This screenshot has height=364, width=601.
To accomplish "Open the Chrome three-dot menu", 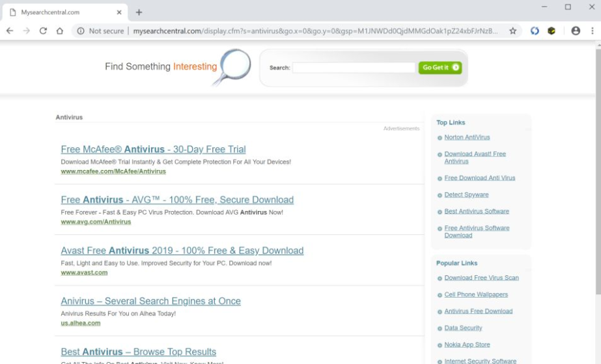I will pos(592,31).
